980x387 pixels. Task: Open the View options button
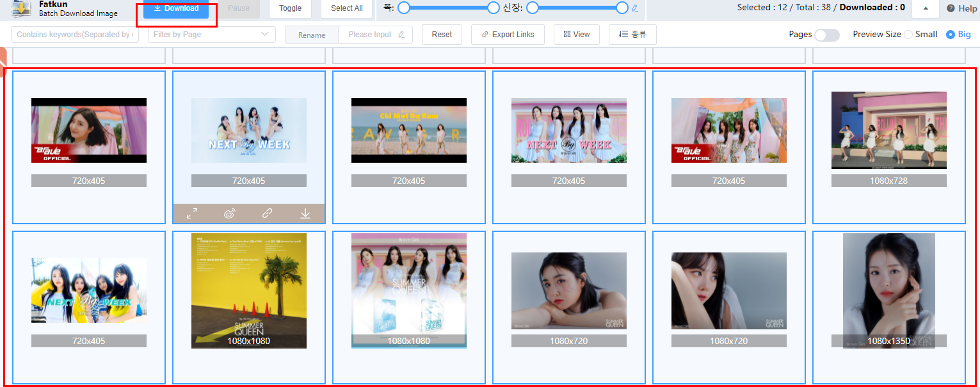point(577,35)
